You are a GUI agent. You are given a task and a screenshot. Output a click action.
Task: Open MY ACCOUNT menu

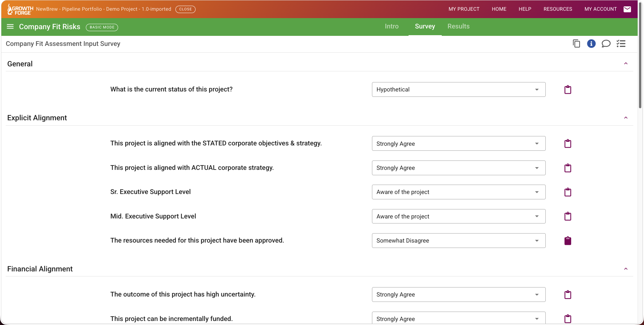click(600, 9)
